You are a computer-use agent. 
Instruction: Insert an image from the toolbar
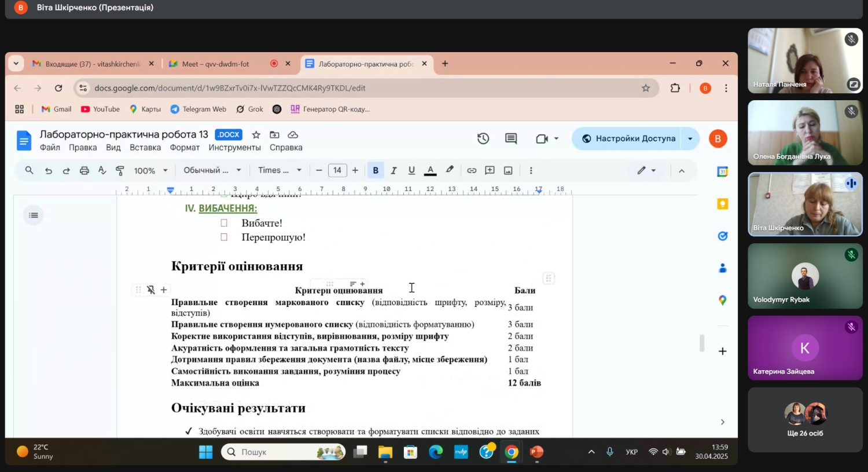(x=508, y=170)
